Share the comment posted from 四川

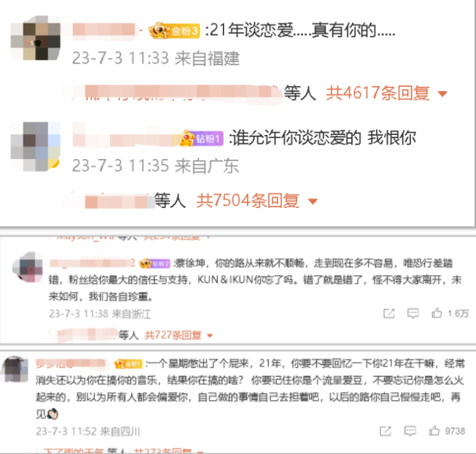point(385,431)
